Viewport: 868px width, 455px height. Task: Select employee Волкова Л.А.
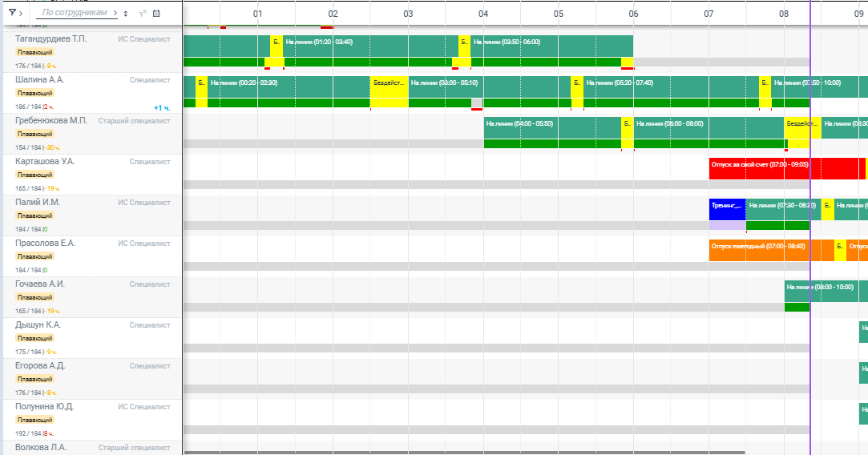point(40,447)
